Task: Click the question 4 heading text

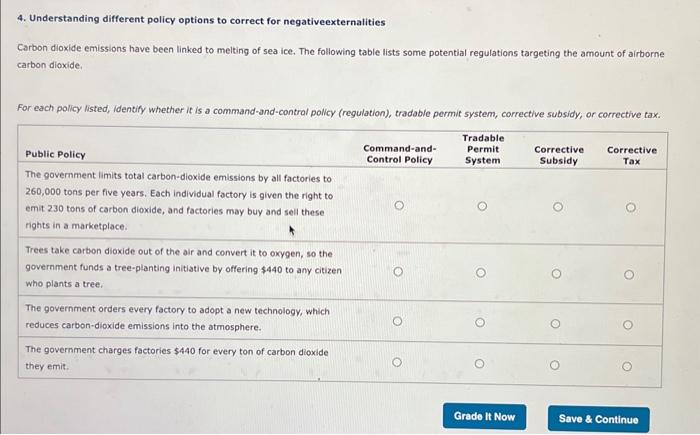Action: pos(201,21)
